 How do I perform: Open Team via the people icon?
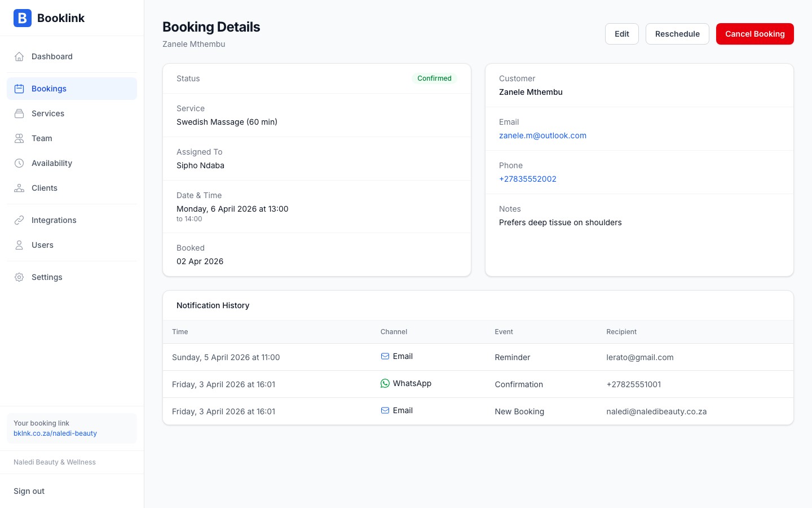pos(19,138)
